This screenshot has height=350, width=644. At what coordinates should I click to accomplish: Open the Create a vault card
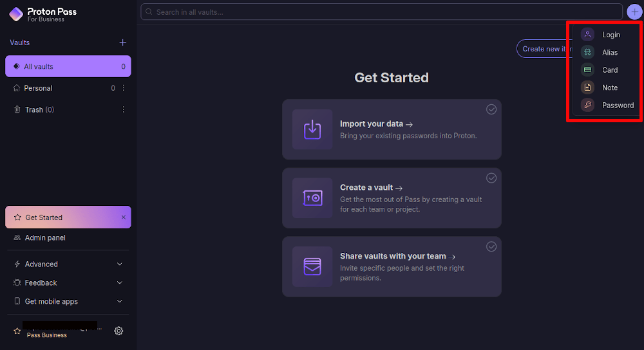392,198
